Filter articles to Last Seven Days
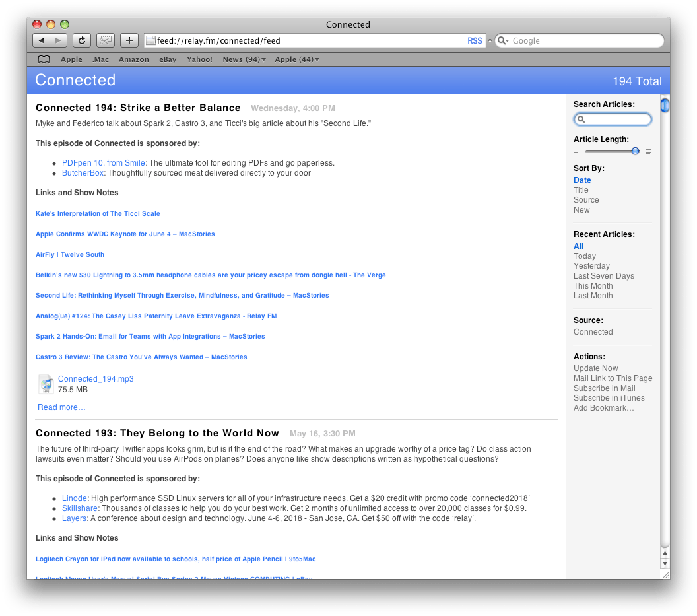This screenshot has width=697, height=616. (604, 276)
